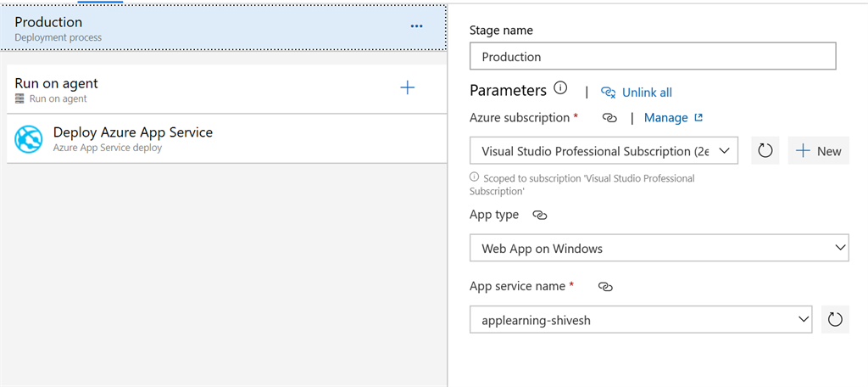
Task: Add a task with the plus icon
Action: click(x=408, y=87)
